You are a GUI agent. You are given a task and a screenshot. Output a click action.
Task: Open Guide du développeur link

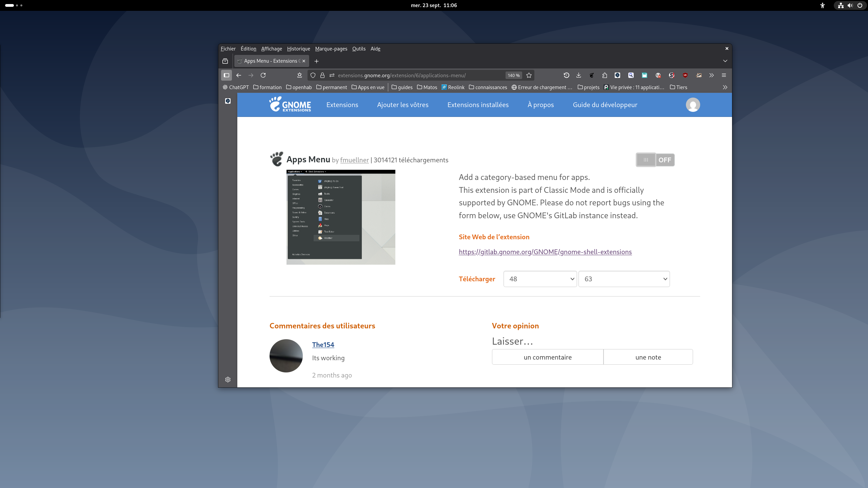tap(605, 105)
